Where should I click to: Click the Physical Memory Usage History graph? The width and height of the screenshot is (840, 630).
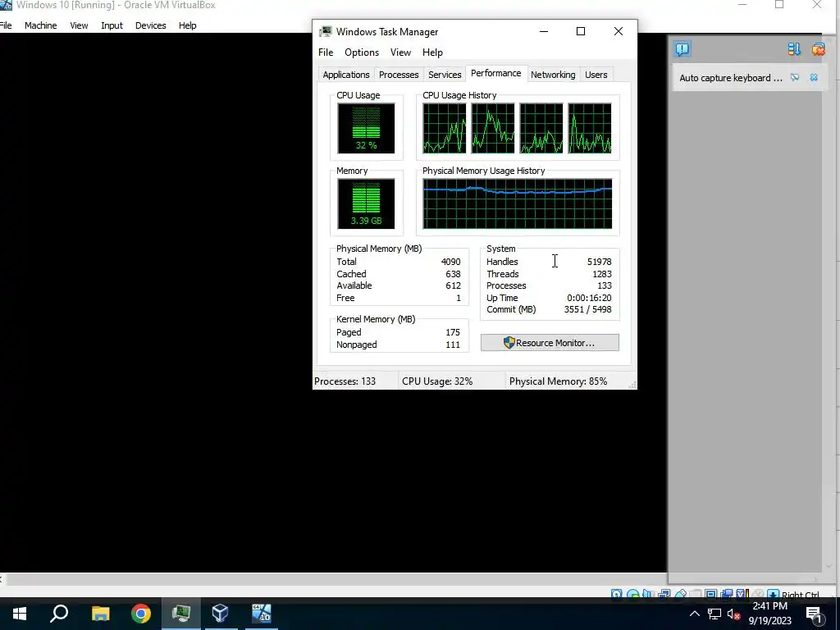(x=518, y=203)
